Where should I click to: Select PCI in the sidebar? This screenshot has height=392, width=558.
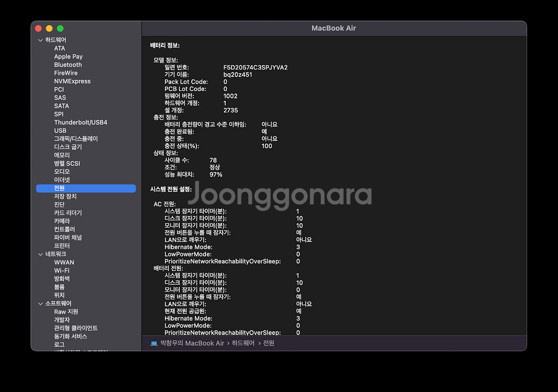point(59,89)
